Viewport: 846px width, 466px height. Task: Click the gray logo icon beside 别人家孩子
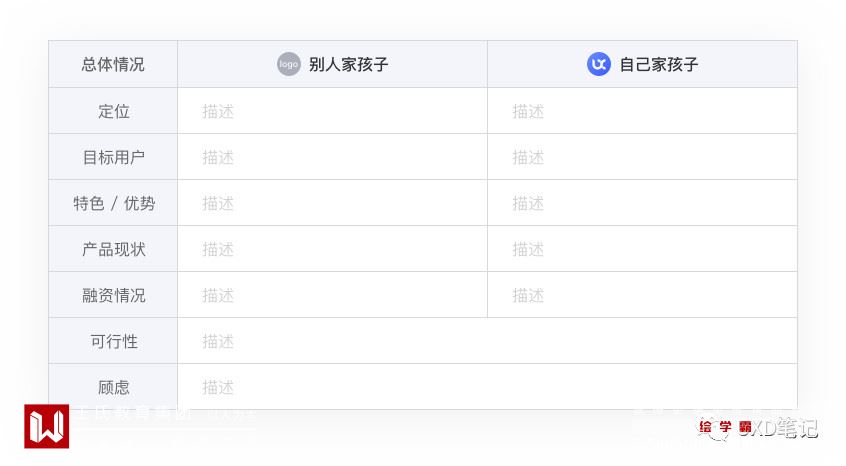pos(288,64)
